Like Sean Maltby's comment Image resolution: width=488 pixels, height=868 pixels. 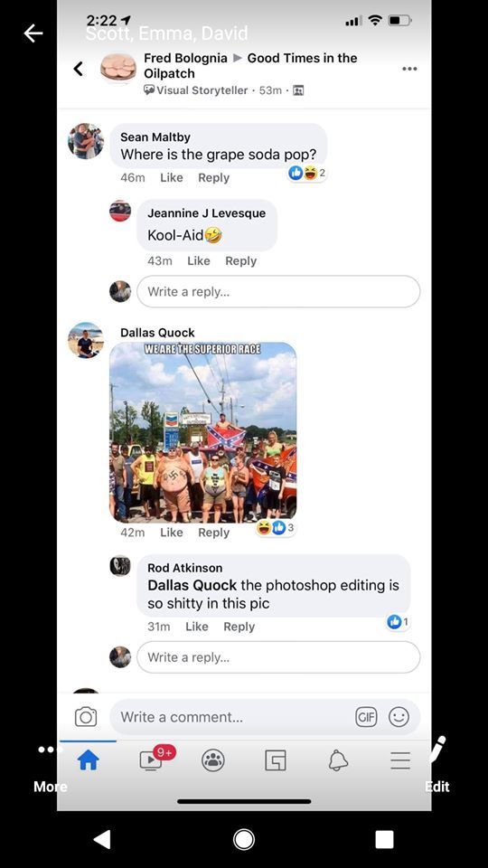click(x=171, y=178)
